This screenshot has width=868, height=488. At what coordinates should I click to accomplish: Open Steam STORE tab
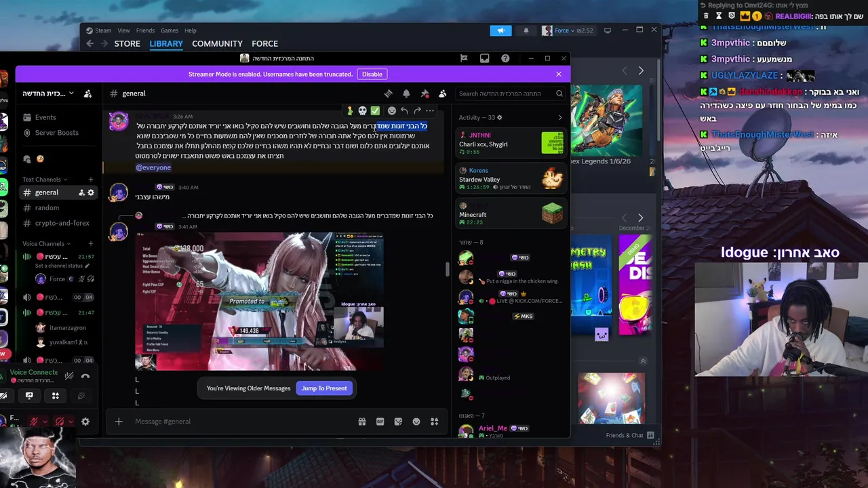point(127,43)
